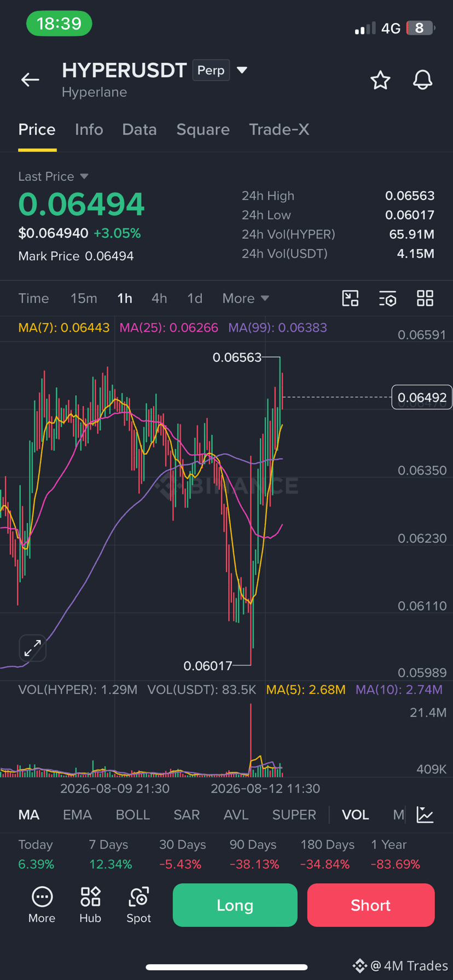Tap 30 Days performance -5.43%
453x980 pixels.
(x=182, y=854)
